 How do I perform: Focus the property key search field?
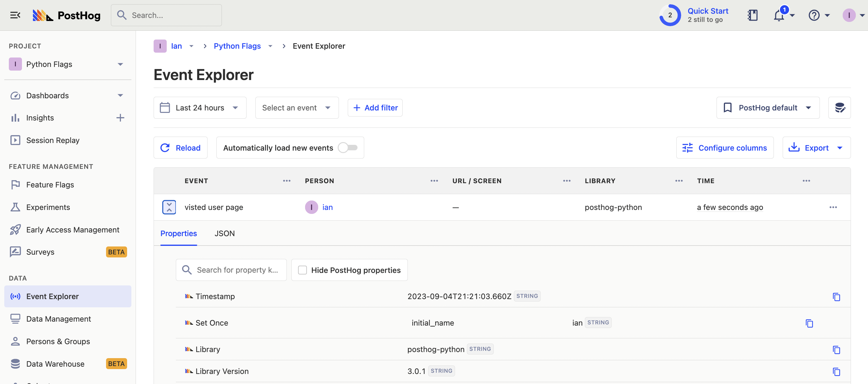click(237, 270)
